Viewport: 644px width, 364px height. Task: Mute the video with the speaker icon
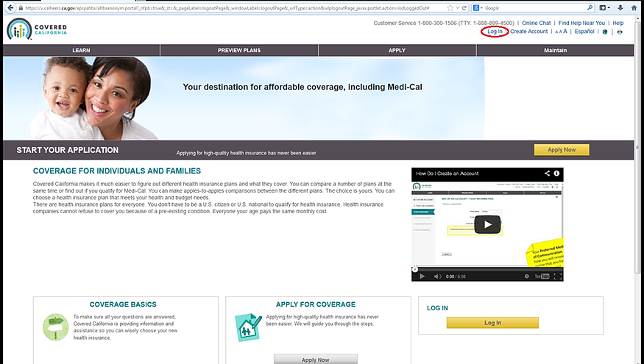[437, 276]
